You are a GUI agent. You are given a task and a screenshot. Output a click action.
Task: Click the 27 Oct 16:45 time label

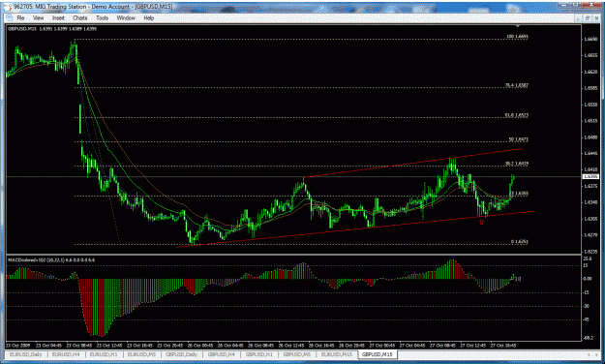(502, 345)
